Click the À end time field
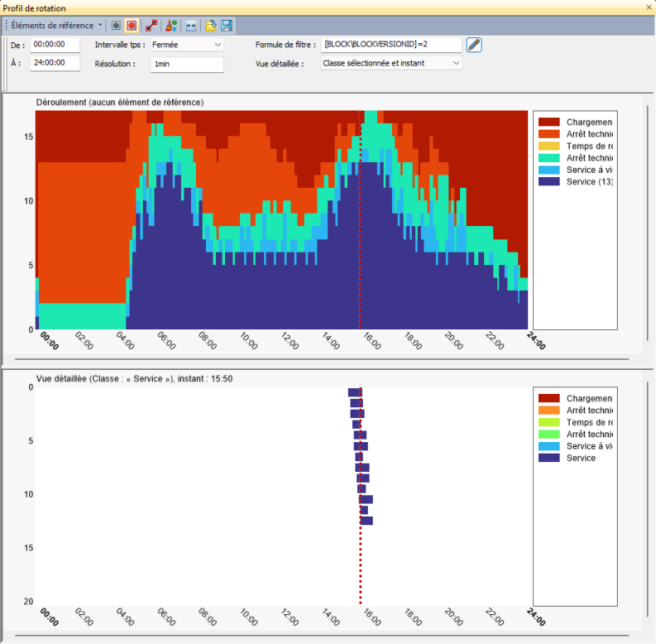Screen dimensions: 656x644 55,63
